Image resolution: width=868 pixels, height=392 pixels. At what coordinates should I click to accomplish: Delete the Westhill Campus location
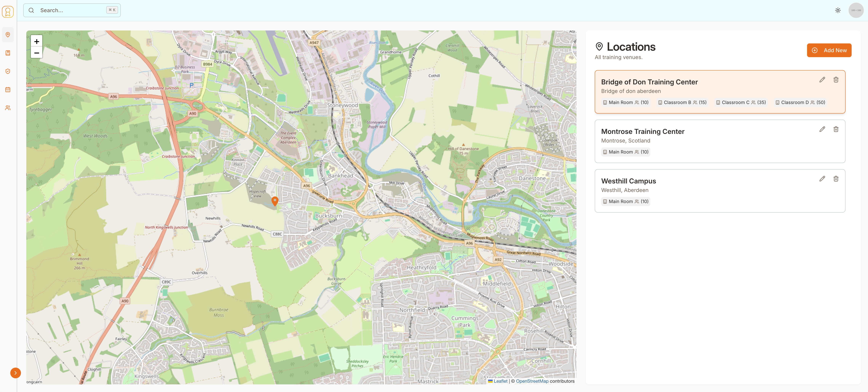click(836, 179)
